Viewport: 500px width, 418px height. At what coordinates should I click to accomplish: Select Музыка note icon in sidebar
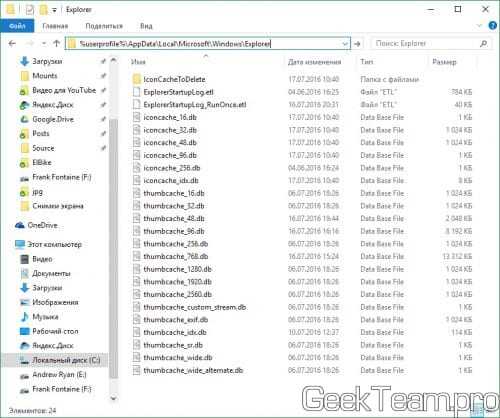(25, 317)
